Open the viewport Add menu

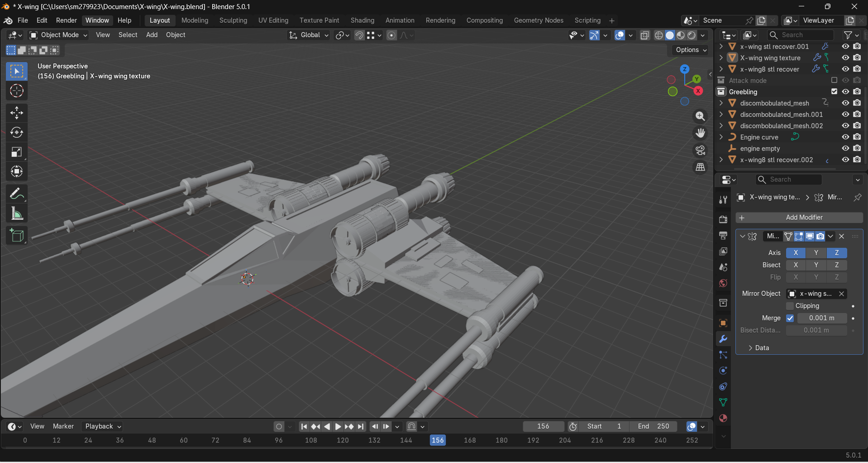tap(152, 35)
